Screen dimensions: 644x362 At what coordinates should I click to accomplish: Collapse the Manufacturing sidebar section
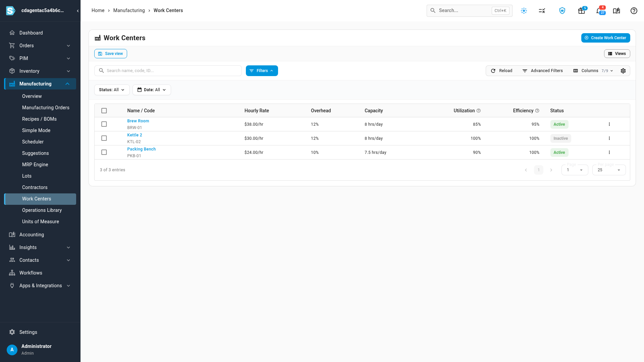pos(40,84)
